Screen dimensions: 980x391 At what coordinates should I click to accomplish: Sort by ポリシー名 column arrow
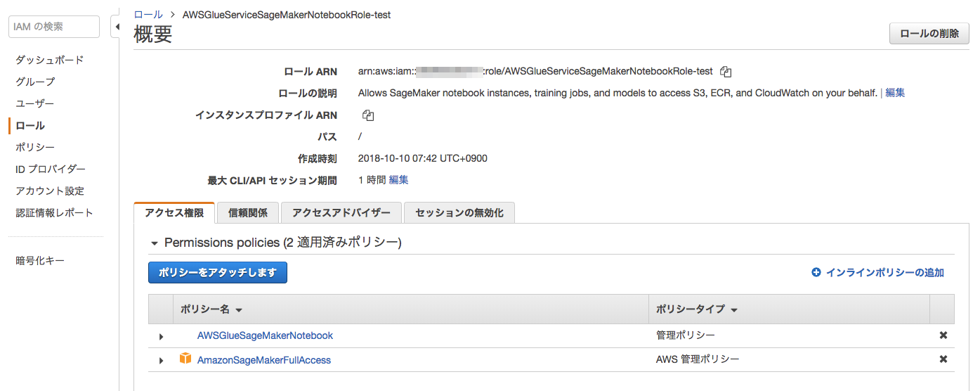pos(239,310)
